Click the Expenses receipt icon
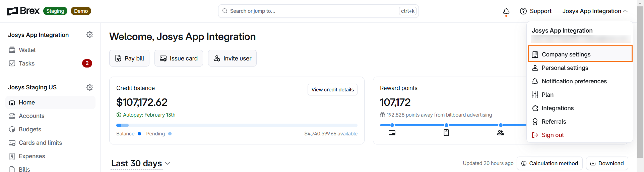 pos(12,156)
